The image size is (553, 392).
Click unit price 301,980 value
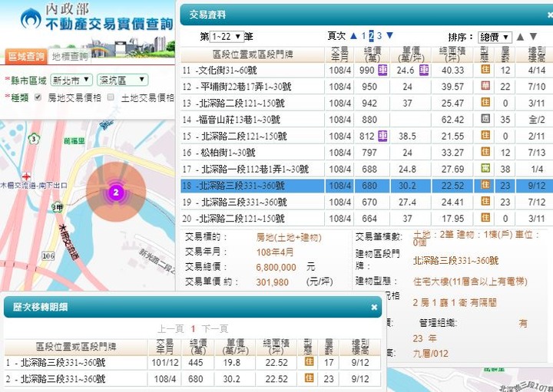pyautogui.click(x=272, y=282)
